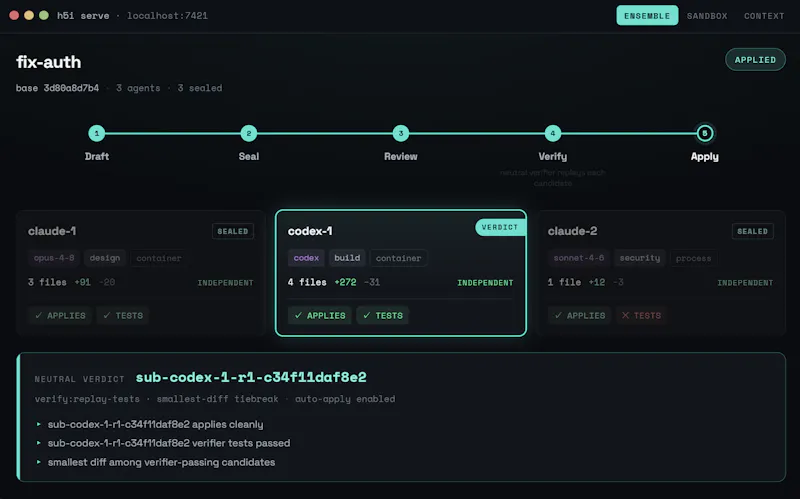The image size is (800, 499).
Task: Click '1 file' on claude-2 card
Action: [564, 282]
